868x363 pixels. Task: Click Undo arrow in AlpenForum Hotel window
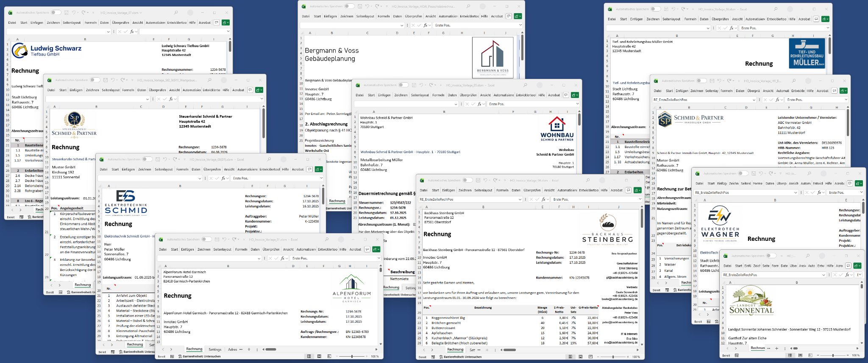click(225, 239)
